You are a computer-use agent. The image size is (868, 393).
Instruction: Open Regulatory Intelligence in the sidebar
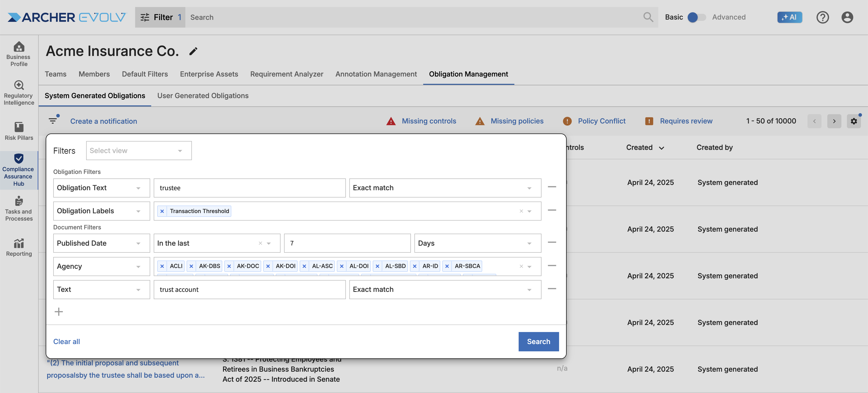19,93
